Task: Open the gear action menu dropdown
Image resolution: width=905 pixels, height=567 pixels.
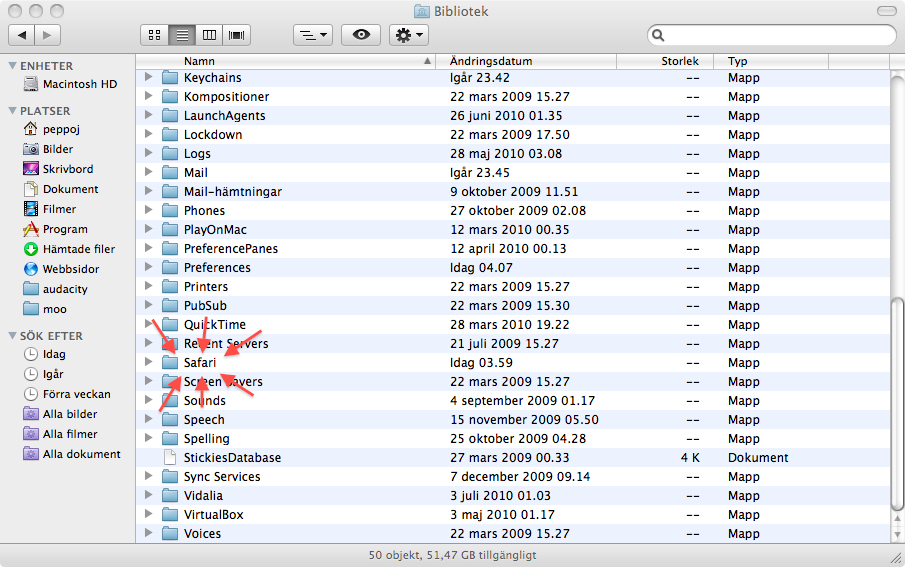Action: pos(410,35)
